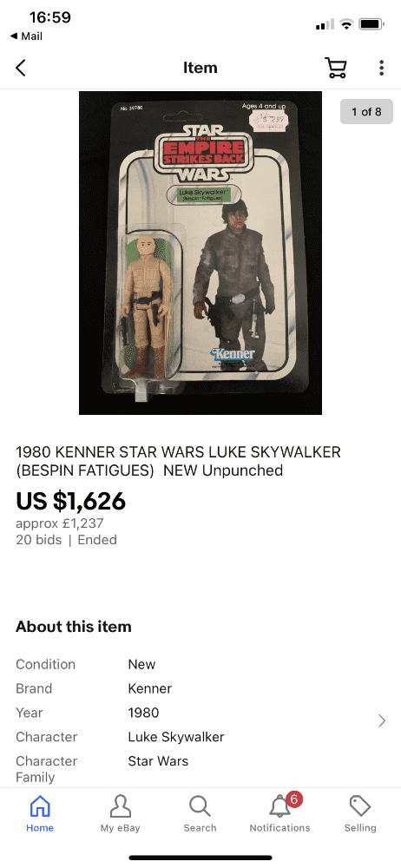View the 20 bids history

click(39, 540)
